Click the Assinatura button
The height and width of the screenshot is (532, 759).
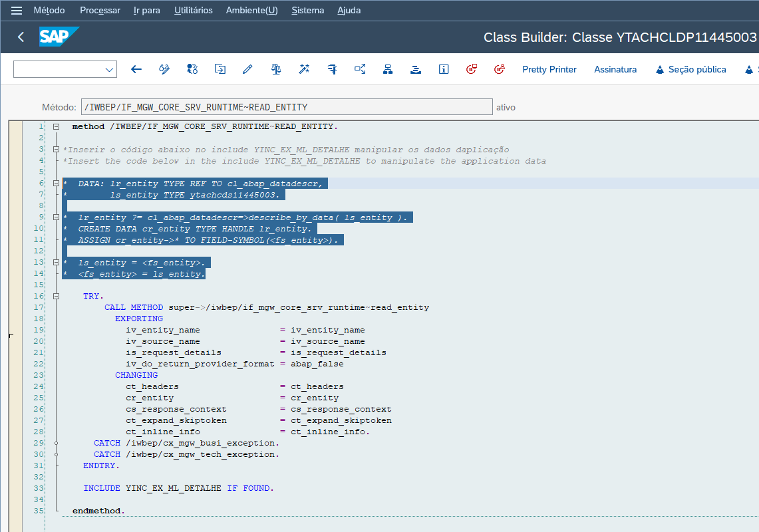(615, 69)
